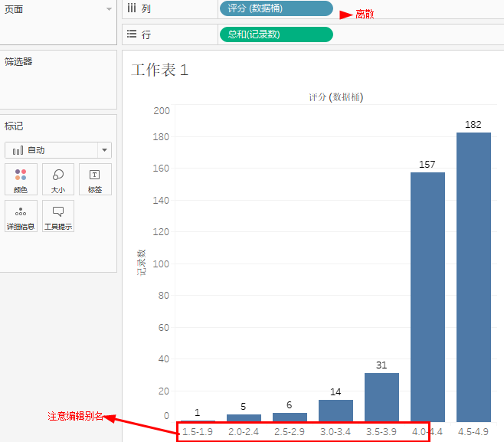Click the 1.5-1.9 bin label

tap(198, 432)
